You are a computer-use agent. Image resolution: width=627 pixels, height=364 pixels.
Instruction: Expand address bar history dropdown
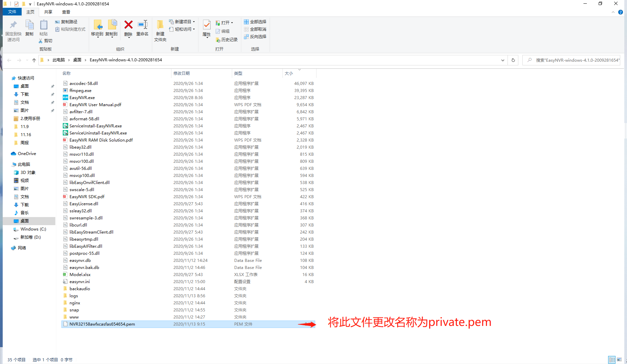(x=503, y=60)
